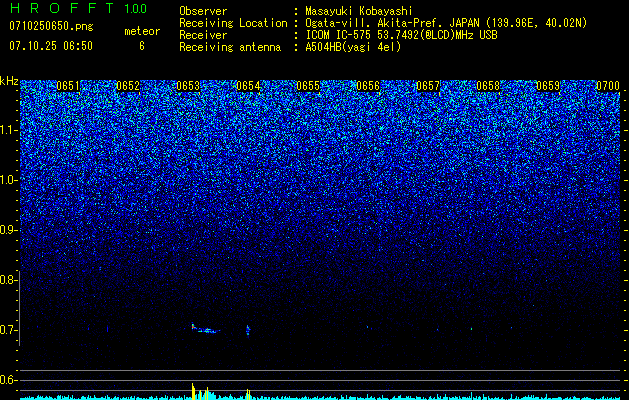The width and height of the screenshot is (629, 400).
Task: Click the 0651 time marker
Action: (68, 86)
